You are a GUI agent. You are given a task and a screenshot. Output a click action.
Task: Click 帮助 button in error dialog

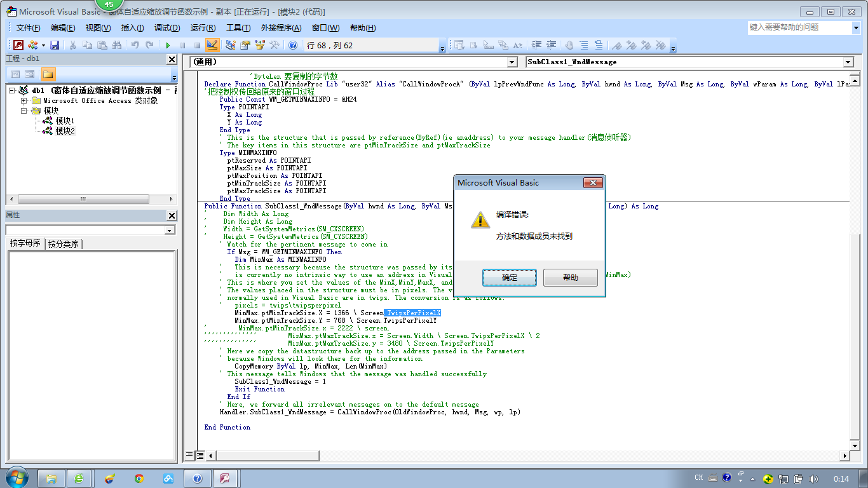571,278
